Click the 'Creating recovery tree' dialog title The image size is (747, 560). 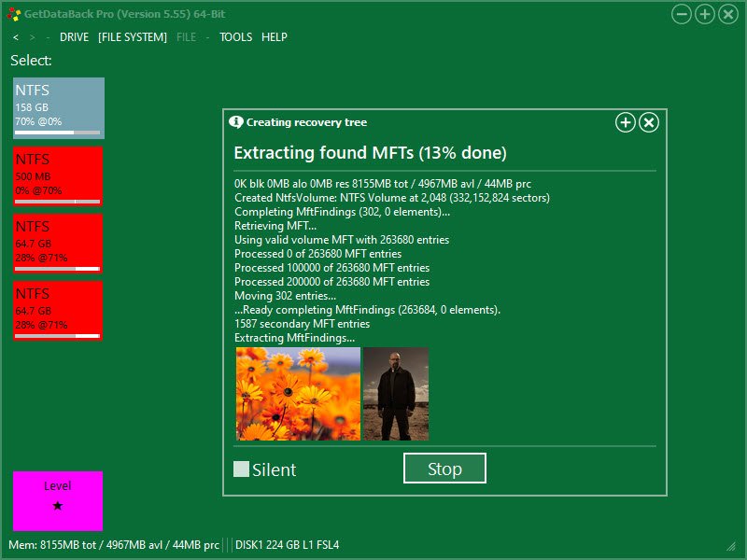click(306, 122)
